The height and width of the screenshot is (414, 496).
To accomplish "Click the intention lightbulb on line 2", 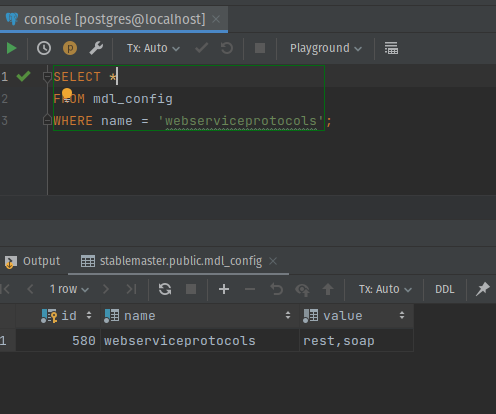I will (x=67, y=93).
